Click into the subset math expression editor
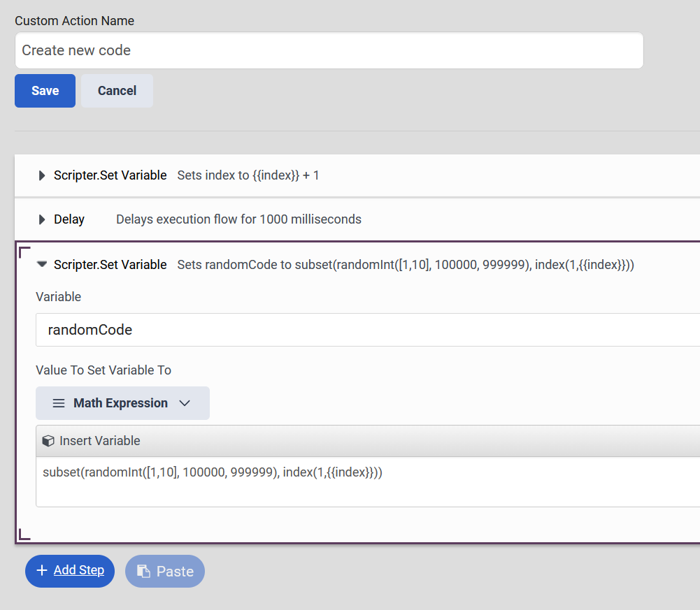This screenshot has width=700, height=610. click(364, 481)
